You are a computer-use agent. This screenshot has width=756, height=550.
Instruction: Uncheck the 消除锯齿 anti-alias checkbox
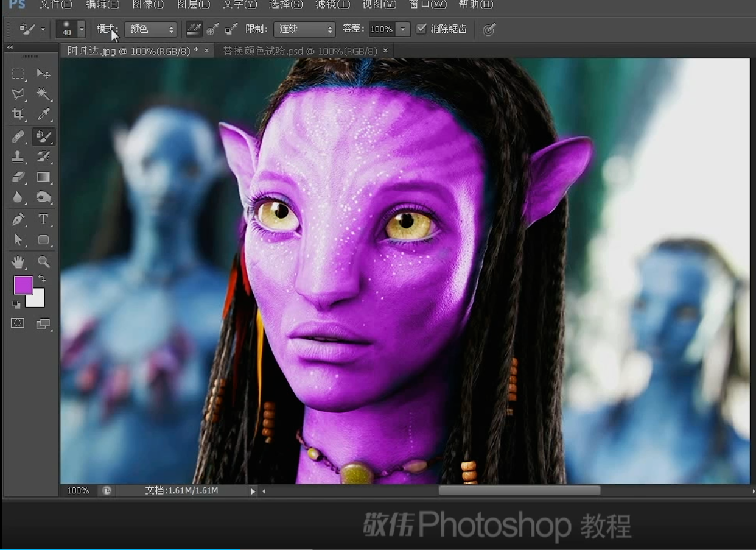pos(421,29)
